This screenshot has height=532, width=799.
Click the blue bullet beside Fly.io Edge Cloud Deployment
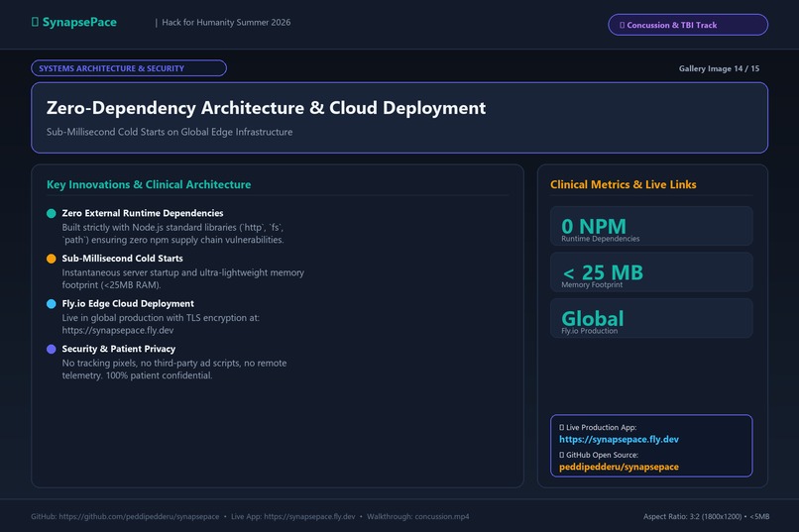tap(51, 304)
